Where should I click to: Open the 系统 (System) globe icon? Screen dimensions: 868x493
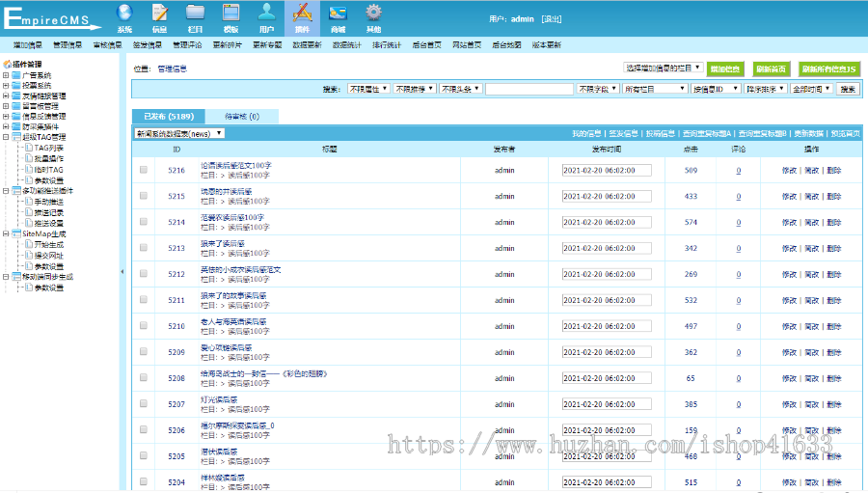click(124, 13)
